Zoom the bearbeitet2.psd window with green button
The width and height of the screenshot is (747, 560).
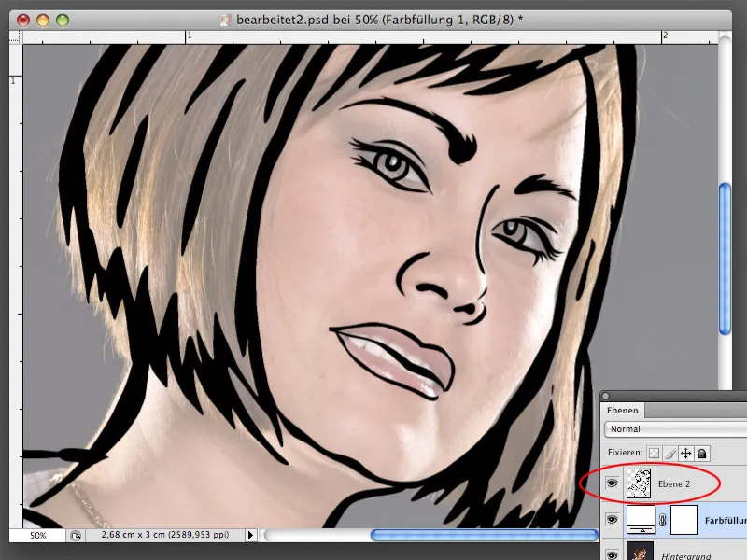[x=63, y=20]
